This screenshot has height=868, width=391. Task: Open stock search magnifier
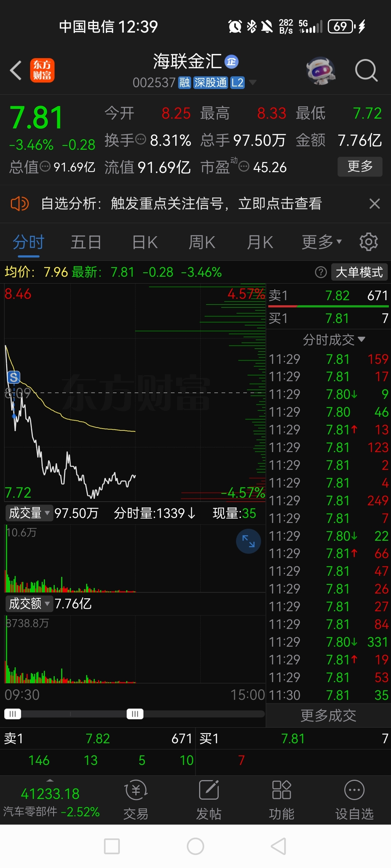coord(366,70)
